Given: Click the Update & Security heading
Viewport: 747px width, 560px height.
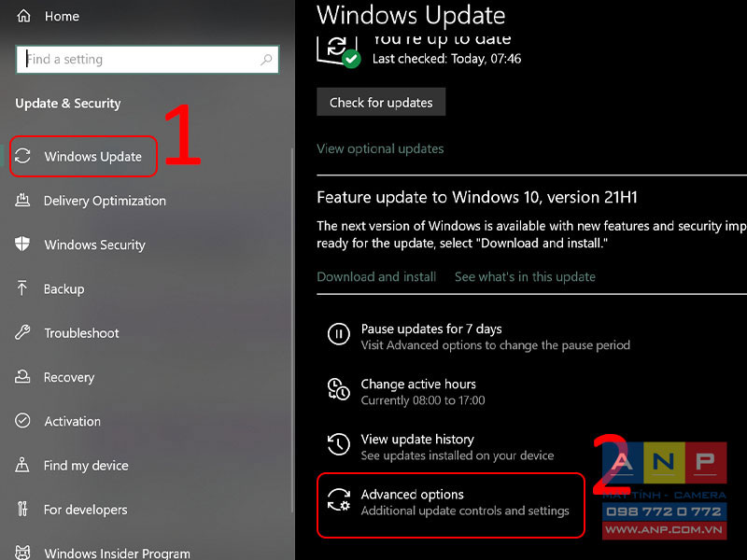Looking at the screenshot, I should pyautogui.click(x=68, y=104).
